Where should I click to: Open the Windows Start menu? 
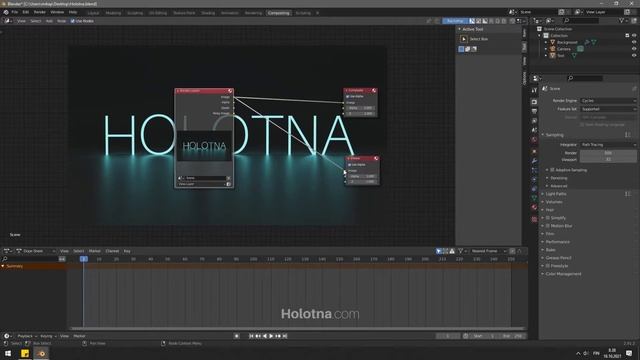[8, 353]
